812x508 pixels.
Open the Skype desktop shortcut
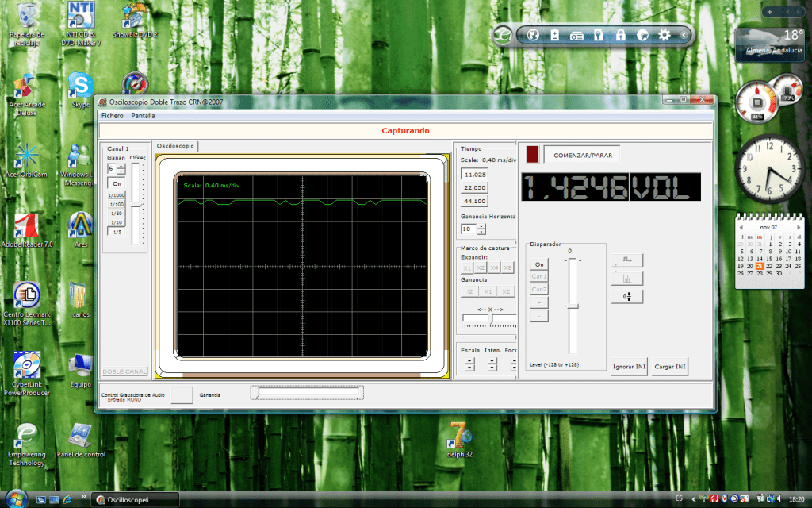80,86
